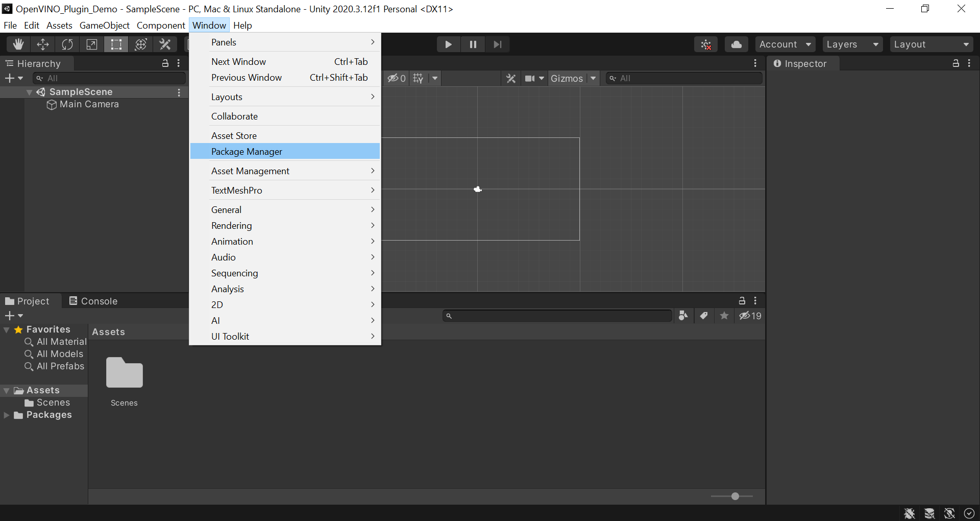Switch to the Console tab
This screenshot has width=980, height=521.
tap(94, 301)
